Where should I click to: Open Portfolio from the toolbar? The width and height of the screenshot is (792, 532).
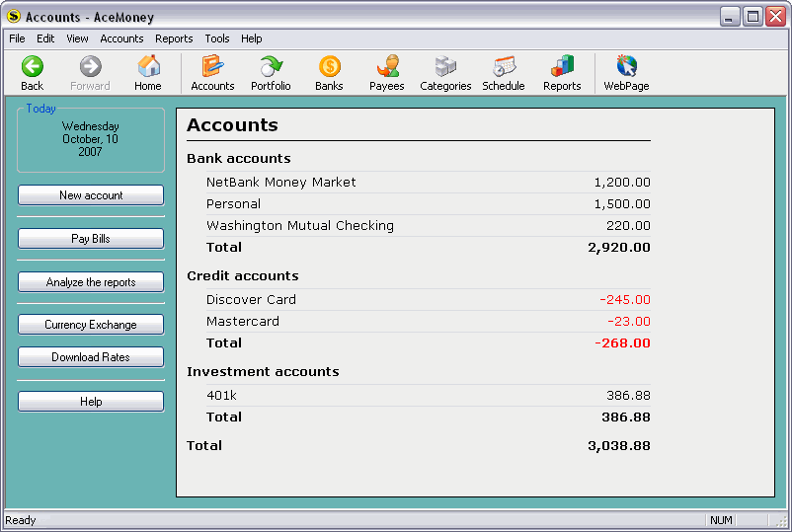pyautogui.click(x=271, y=67)
